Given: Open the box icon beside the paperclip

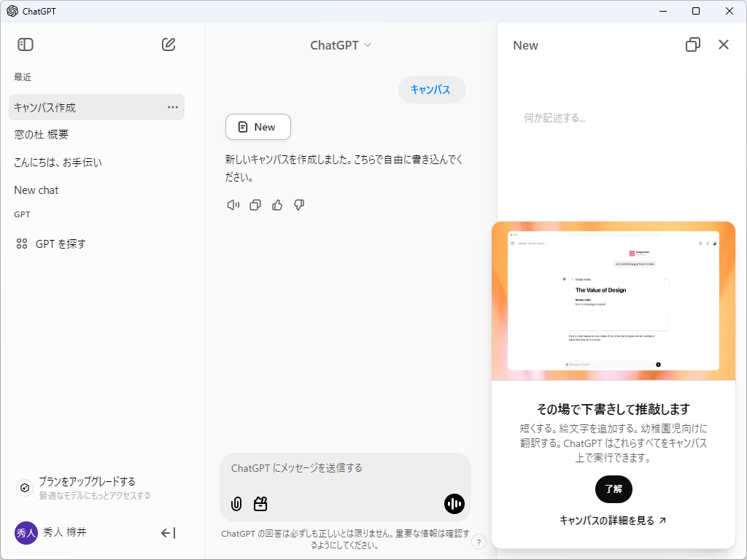Looking at the screenshot, I should point(259,504).
